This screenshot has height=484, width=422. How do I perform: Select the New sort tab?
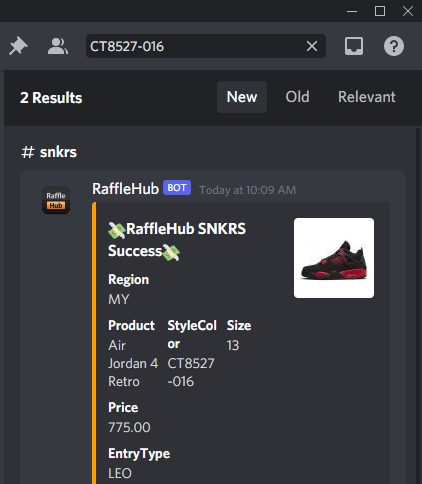(242, 97)
